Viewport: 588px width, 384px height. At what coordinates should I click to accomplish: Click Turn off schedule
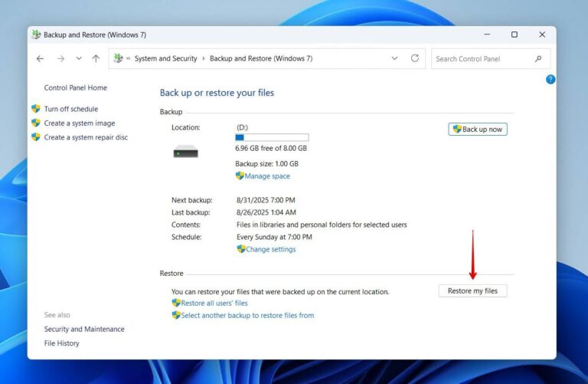71,109
